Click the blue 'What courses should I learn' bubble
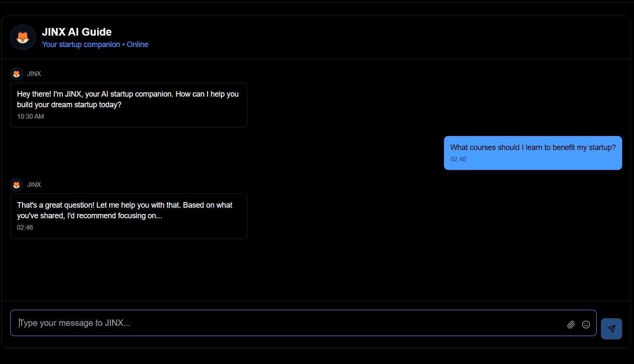 coord(533,147)
